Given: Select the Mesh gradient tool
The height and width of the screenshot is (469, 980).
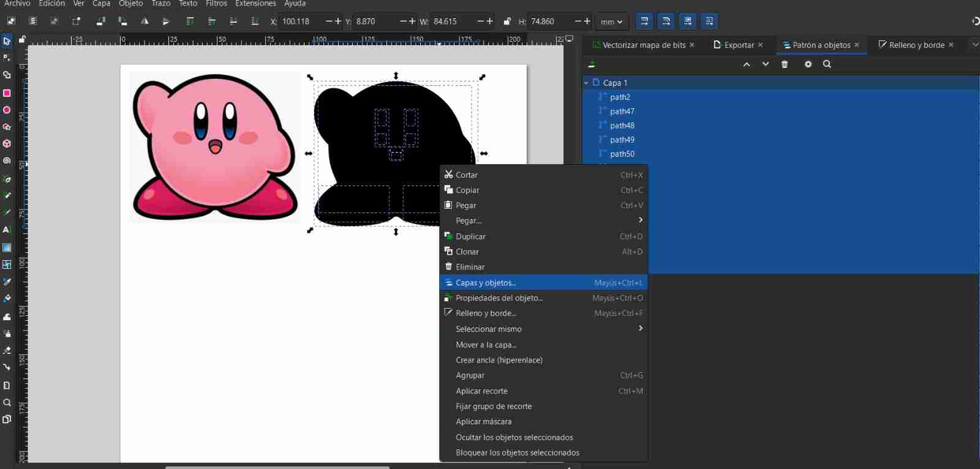Looking at the screenshot, I should click(x=7, y=265).
